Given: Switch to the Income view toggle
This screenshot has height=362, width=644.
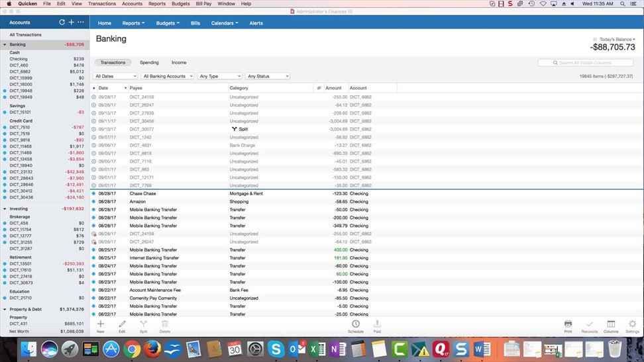Looking at the screenshot, I should click(179, 63).
